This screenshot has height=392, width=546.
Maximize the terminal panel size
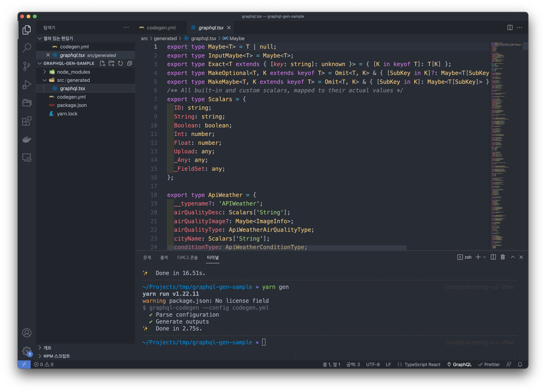point(513,257)
